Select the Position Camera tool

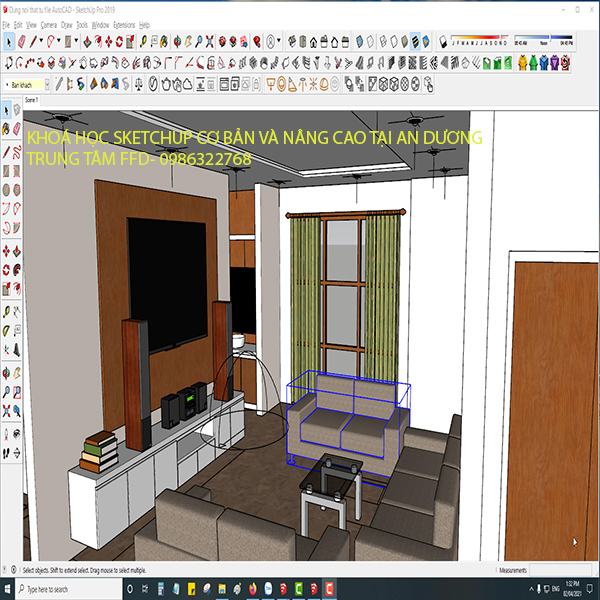click(6, 434)
